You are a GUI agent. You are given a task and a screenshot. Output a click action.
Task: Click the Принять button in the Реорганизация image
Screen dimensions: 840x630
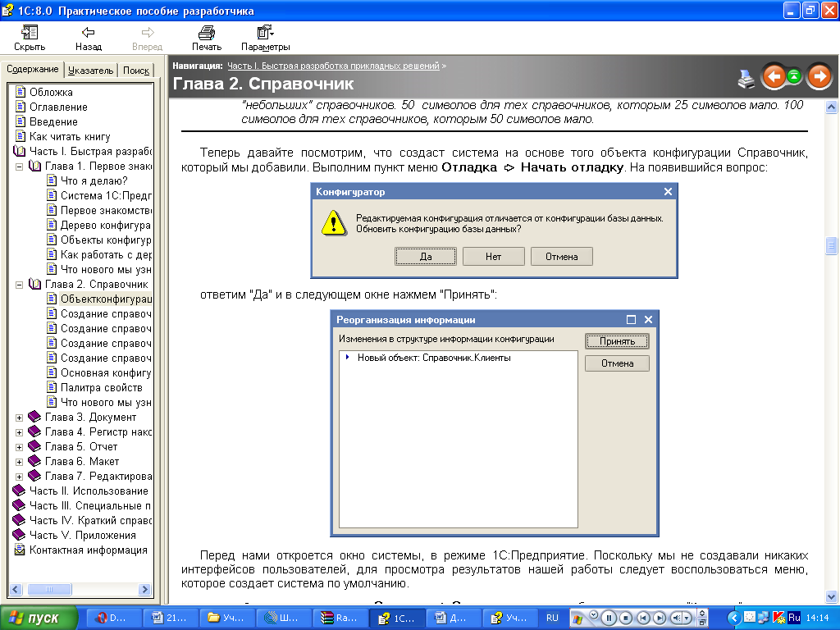coord(617,341)
